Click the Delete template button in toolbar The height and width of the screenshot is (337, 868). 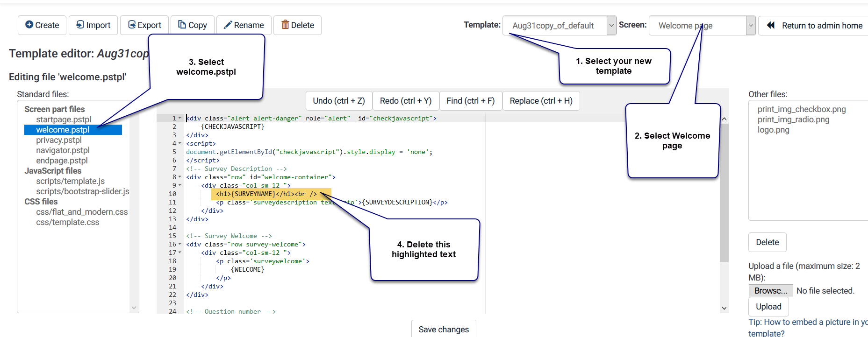point(298,25)
